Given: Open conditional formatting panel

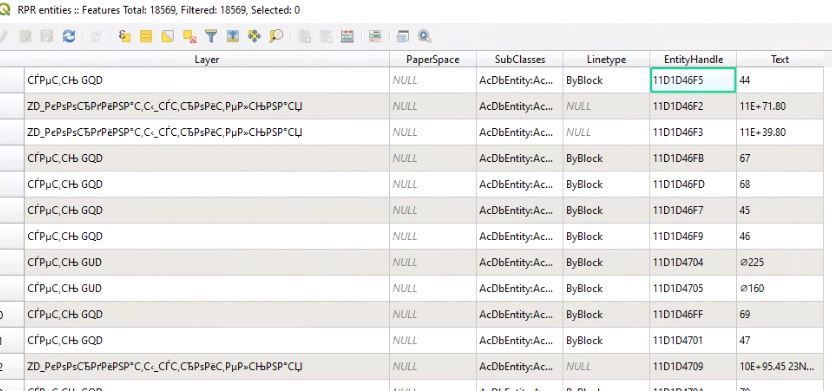Looking at the screenshot, I should (x=375, y=36).
